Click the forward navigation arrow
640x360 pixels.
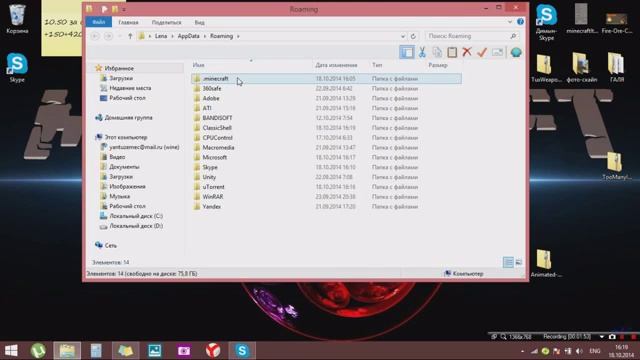click(108, 36)
